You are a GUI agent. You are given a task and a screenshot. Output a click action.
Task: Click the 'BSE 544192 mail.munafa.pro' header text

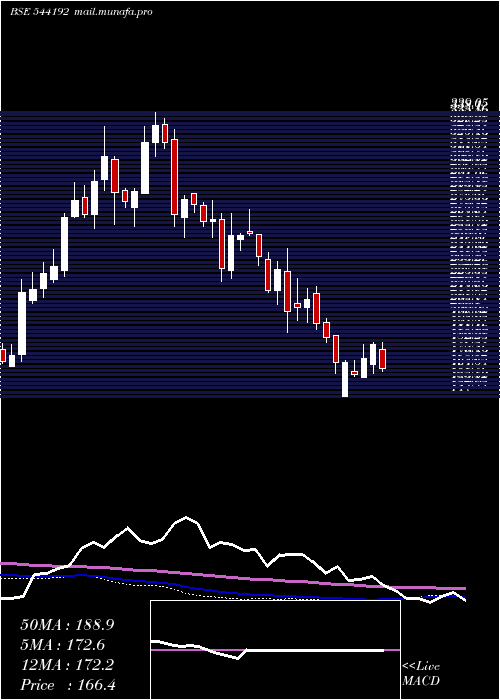pos(81,12)
